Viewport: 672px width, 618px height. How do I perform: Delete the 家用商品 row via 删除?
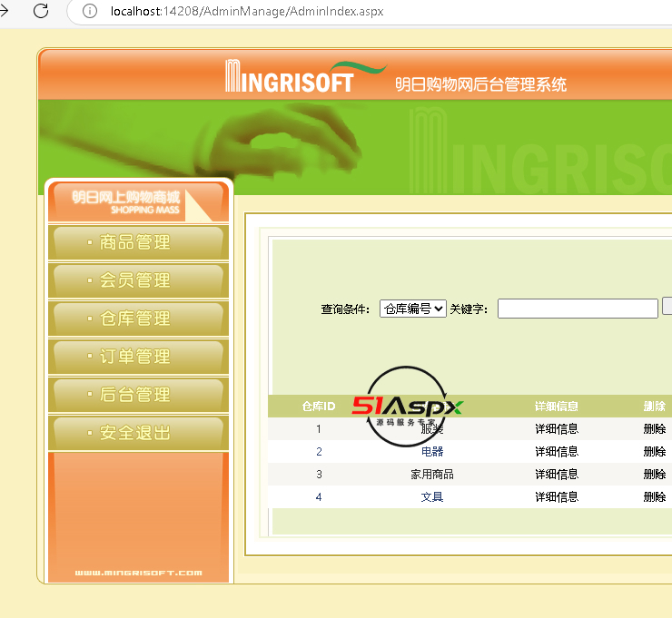[655, 474]
